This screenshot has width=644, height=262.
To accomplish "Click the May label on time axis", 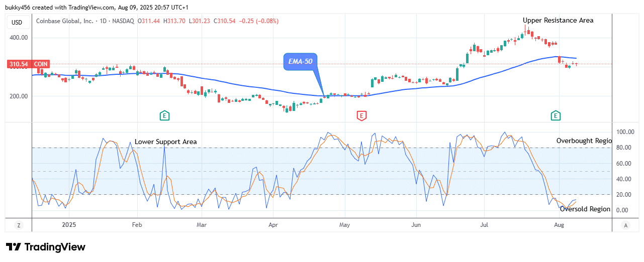I will [x=344, y=225].
